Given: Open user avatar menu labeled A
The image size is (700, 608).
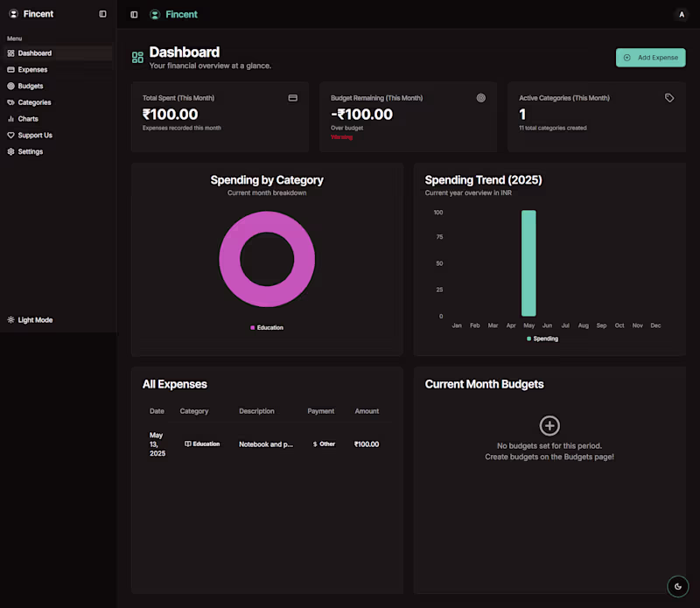Looking at the screenshot, I should point(682,15).
